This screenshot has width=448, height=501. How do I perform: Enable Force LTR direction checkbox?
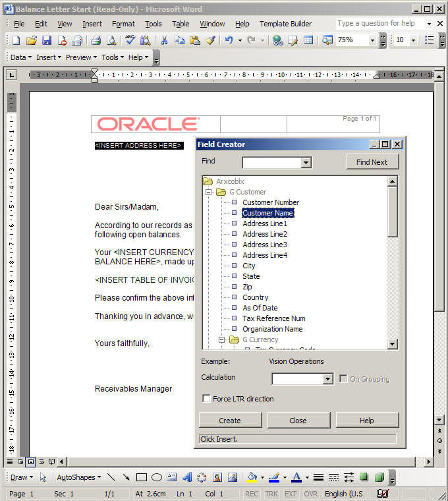[207, 399]
